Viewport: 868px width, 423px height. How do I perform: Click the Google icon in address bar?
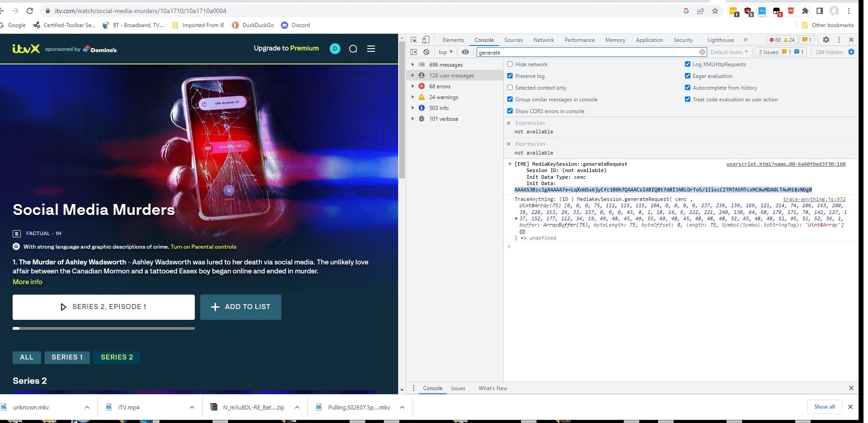[686, 11]
